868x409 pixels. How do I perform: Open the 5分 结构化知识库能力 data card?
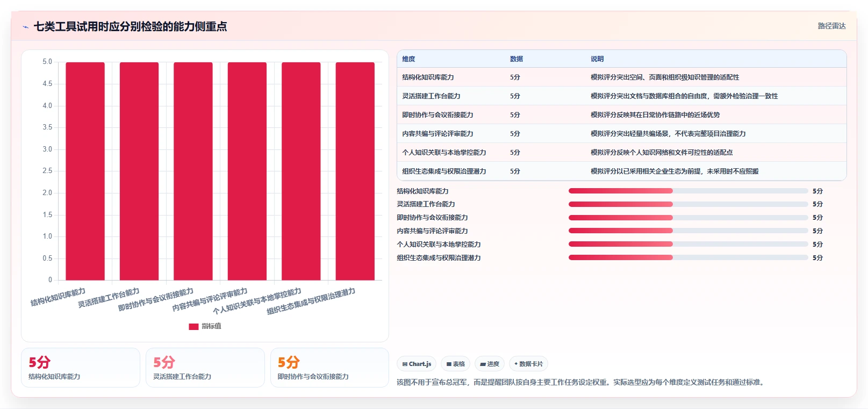pos(81,368)
